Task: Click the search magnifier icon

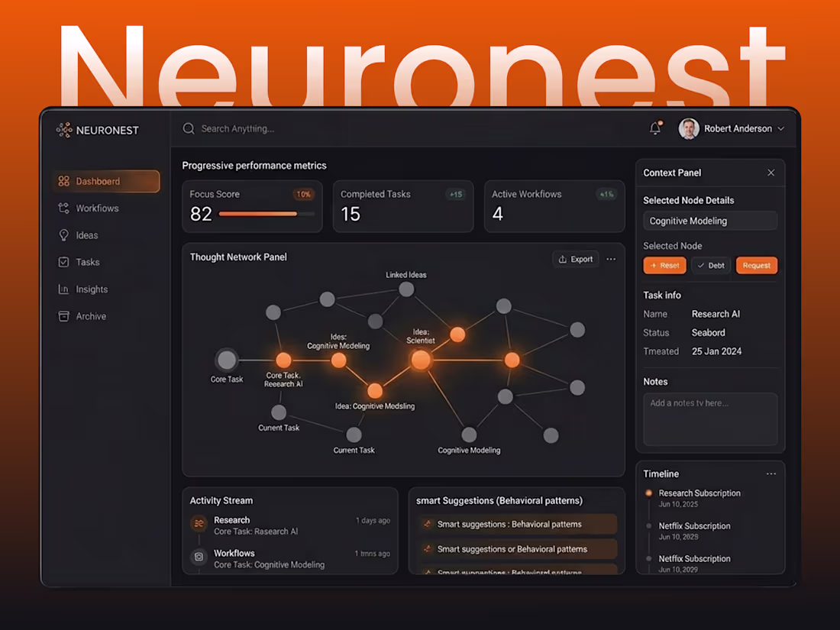Action: point(189,128)
